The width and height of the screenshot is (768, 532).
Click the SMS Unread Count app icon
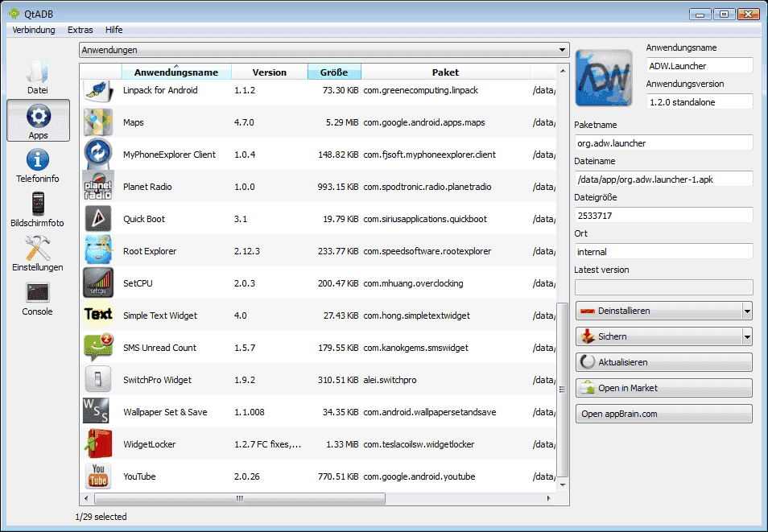click(x=98, y=348)
